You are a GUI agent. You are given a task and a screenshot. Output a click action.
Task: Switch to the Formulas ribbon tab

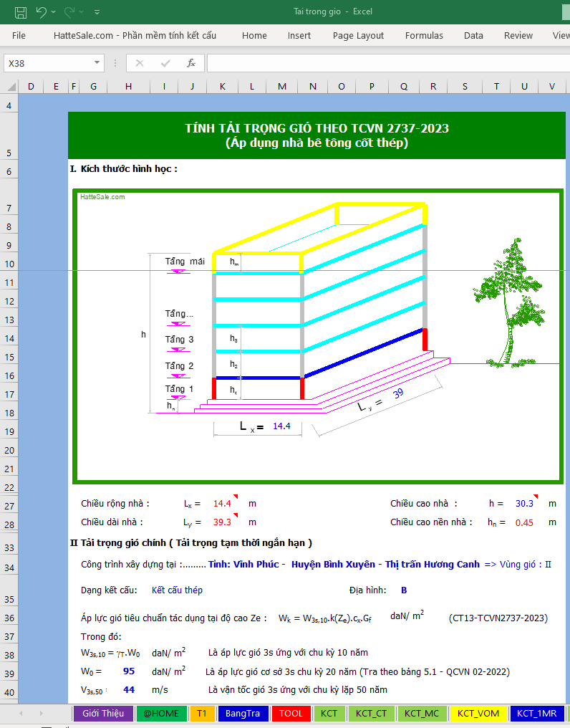(424, 35)
